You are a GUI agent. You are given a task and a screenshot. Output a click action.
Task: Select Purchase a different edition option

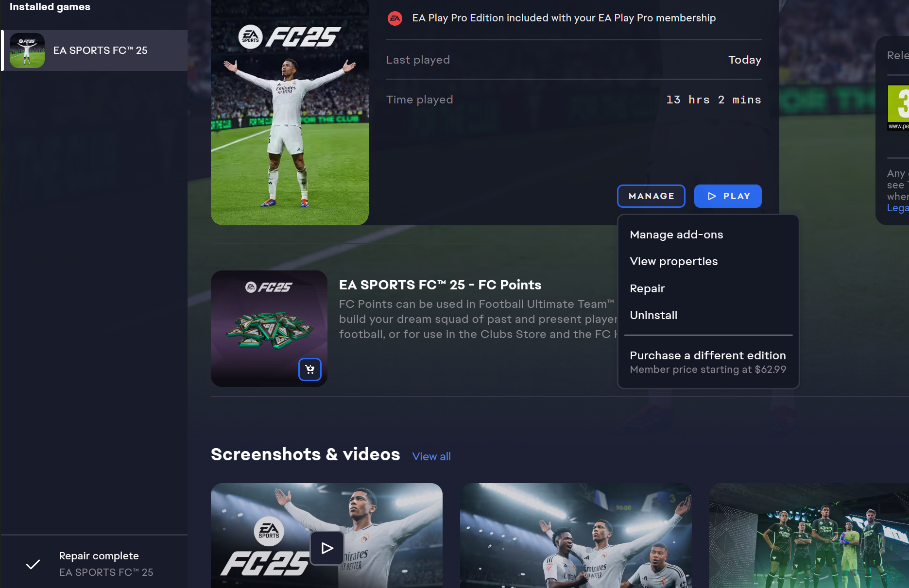coord(708,362)
